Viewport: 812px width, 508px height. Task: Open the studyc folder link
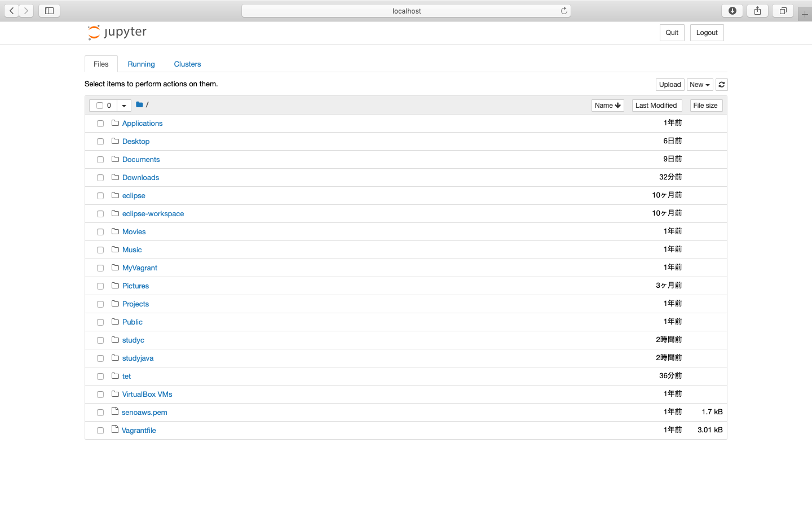coord(133,340)
